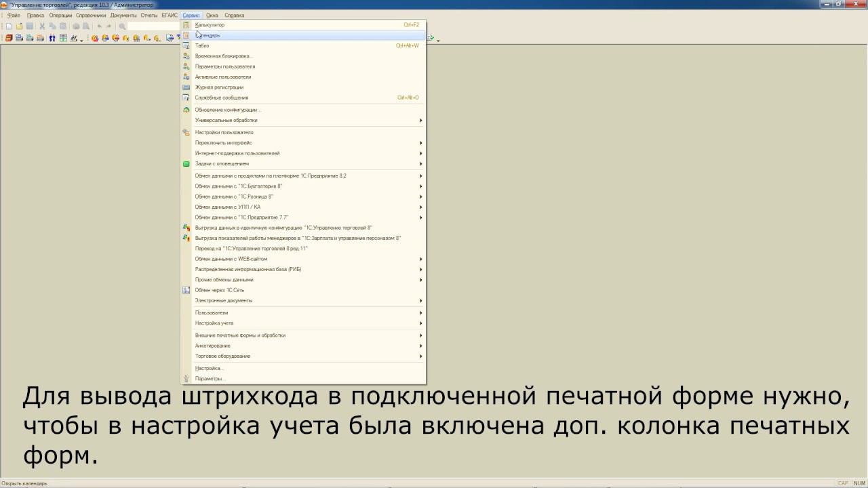This screenshot has height=488, width=868.
Task: Click the Find magnifier toolbar icon
Action: (x=123, y=26)
